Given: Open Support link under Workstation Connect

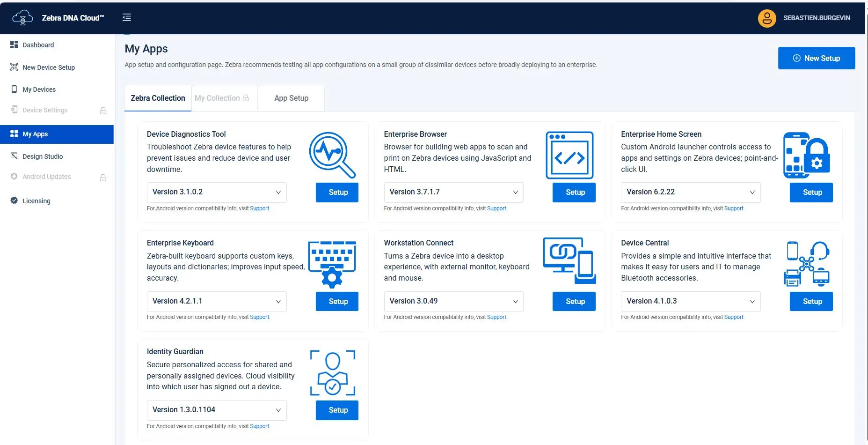Looking at the screenshot, I should pyautogui.click(x=496, y=317).
